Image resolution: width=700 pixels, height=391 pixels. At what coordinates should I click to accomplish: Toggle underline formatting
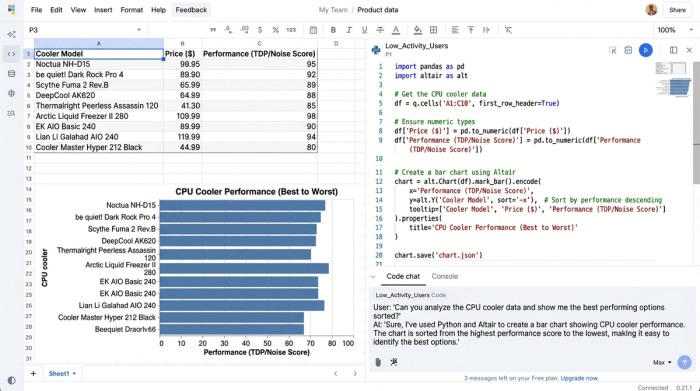(x=364, y=30)
